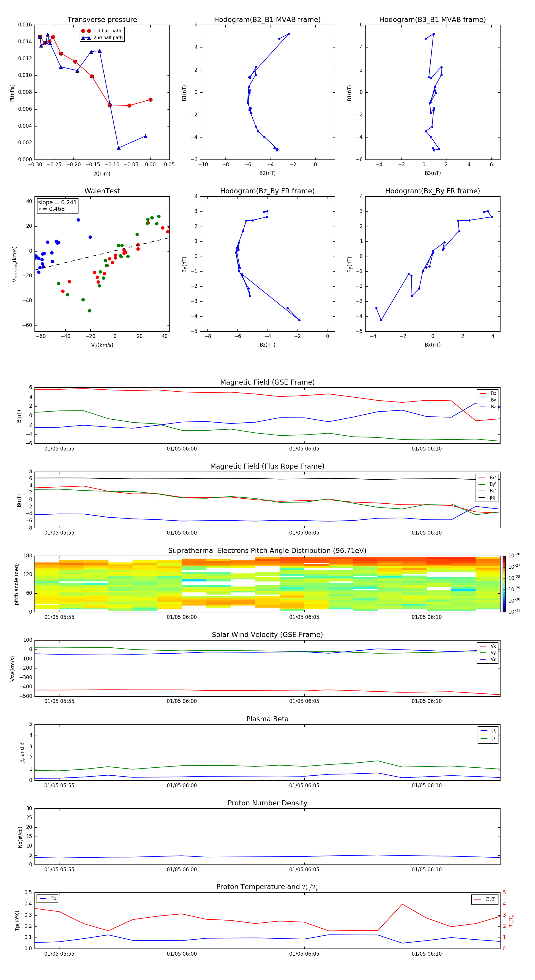Click the 'Bz(nT)' x-axis label

(267, 345)
